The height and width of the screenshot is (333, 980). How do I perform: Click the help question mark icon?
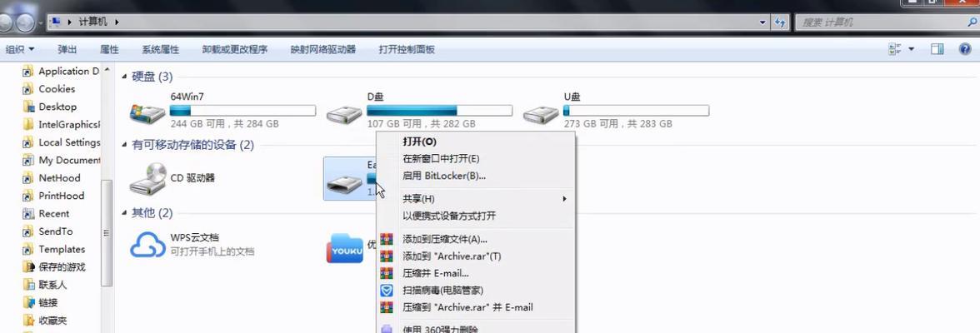tap(965, 49)
